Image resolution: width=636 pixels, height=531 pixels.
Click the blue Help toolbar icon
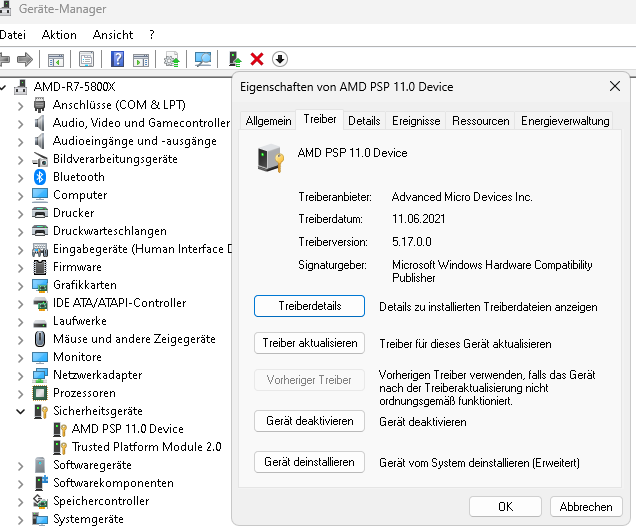117,60
